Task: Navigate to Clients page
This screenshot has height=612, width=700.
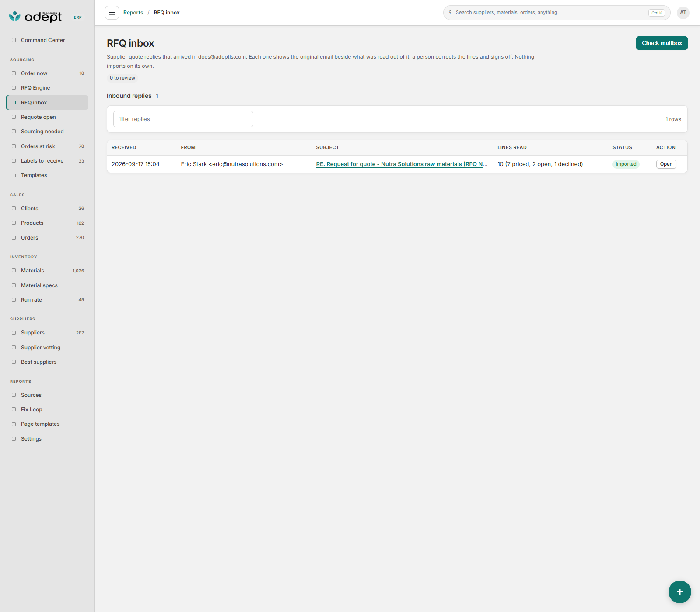Action: tap(47, 209)
